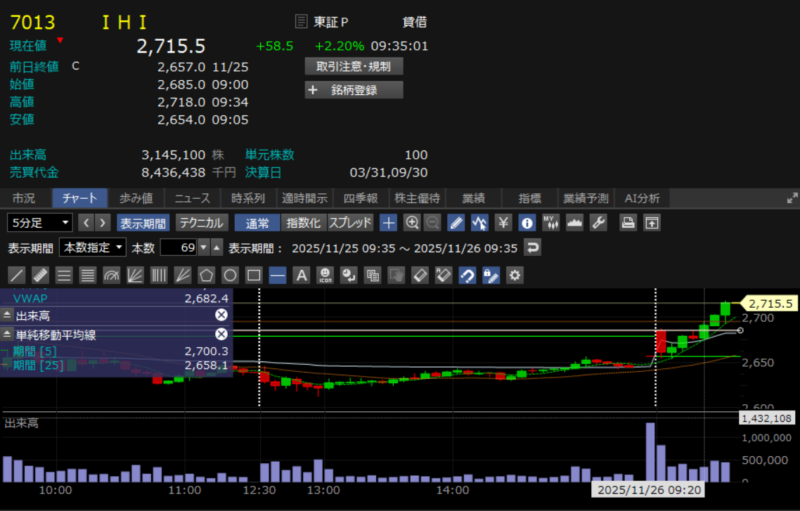This screenshot has height=511, width=800.
Task: Toggle the crosshair cursor button
Action: tap(389, 222)
